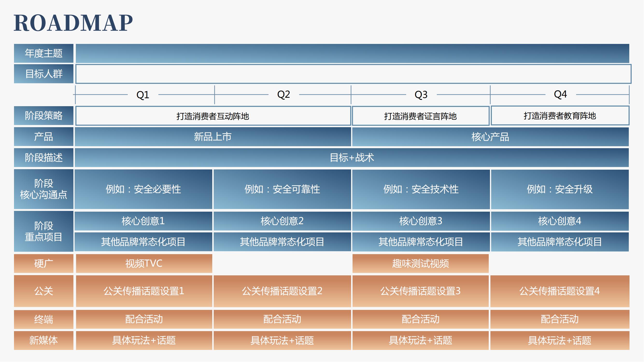Click 其他品牌常态化项目 under 核心创意3
The image size is (644, 362).
pyautogui.click(x=421, y=242)
